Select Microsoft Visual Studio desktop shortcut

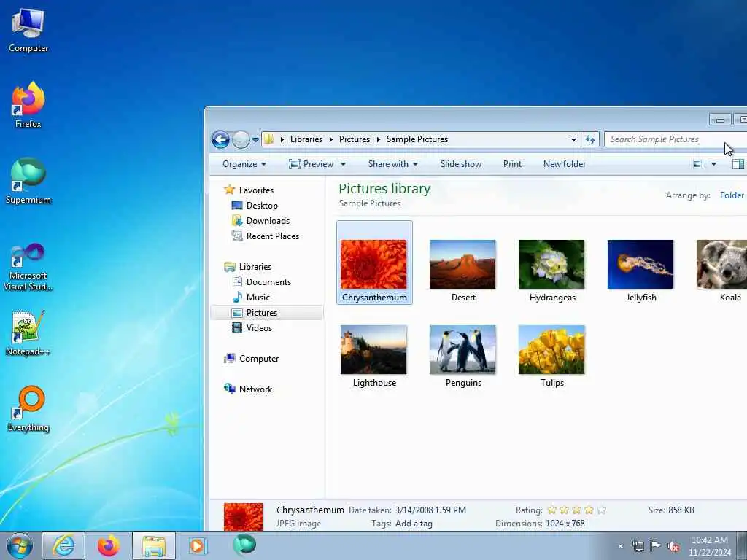[x=28, y=267]
